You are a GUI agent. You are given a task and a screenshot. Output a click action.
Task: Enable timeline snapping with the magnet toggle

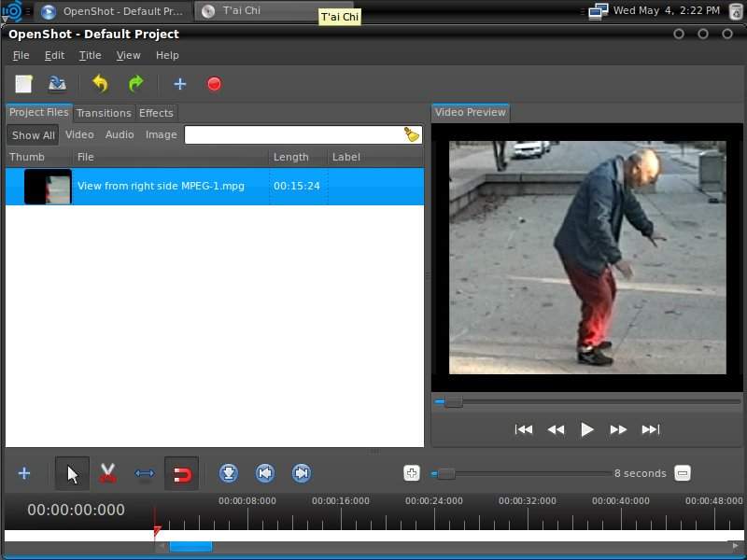[181, 473]
